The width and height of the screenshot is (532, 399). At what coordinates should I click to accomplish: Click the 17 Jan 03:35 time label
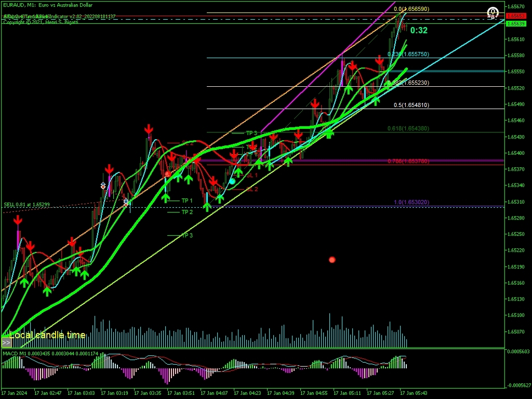click(148, 393)
